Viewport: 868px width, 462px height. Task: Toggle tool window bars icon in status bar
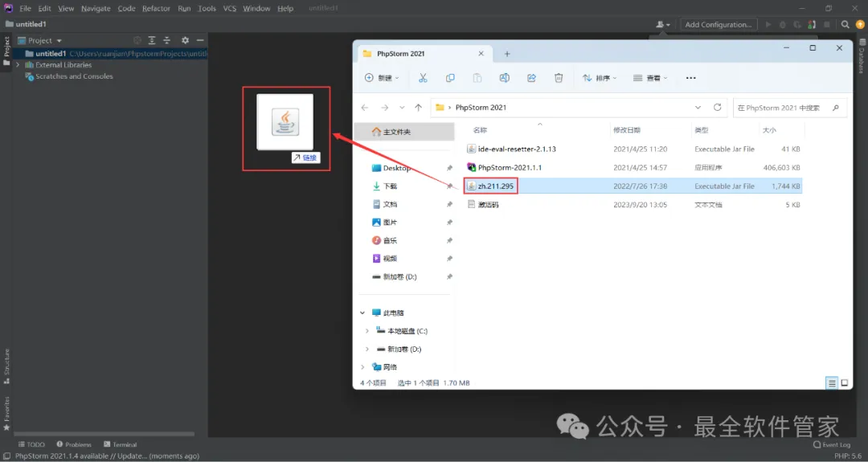pos(6,456)
